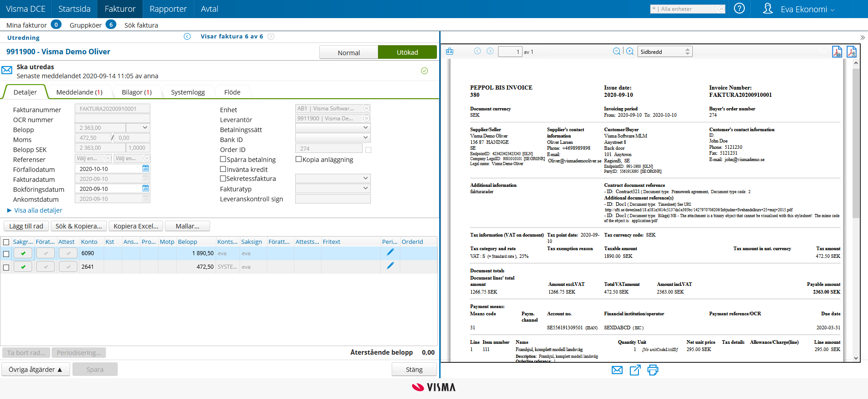Image resolution: width=868 pixels, height=399 pixels.
Task: Click the user profile icon beside Eva Ekonomi
Action: pyautogui.click(x=767, y=9)
